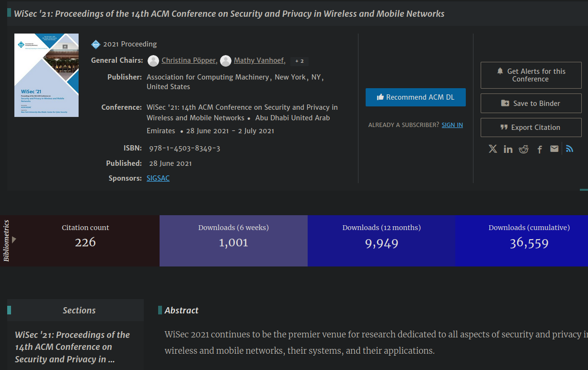
Task: Open the SIGSAC sponsor link
Action: tap(158, 178)
